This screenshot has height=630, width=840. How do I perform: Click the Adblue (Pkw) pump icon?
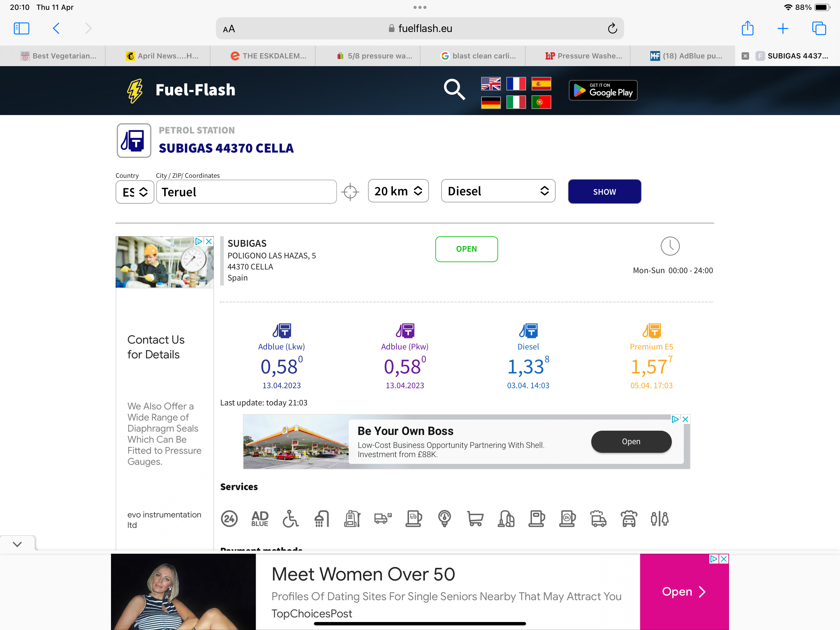point(405,331)
